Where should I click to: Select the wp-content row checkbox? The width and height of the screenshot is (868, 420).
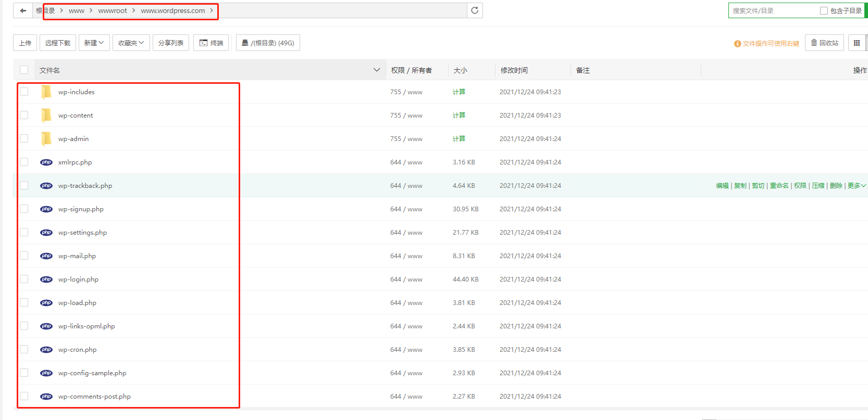point(24,115)
